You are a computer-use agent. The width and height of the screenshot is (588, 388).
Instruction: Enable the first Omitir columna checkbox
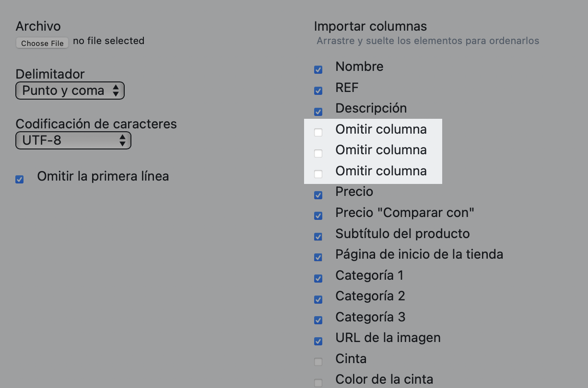click(318, 132)
